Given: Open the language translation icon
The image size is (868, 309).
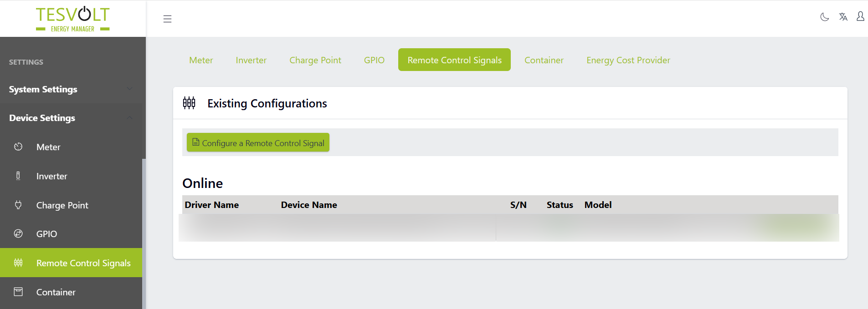Looking at the screenshot, I should 843,17.
